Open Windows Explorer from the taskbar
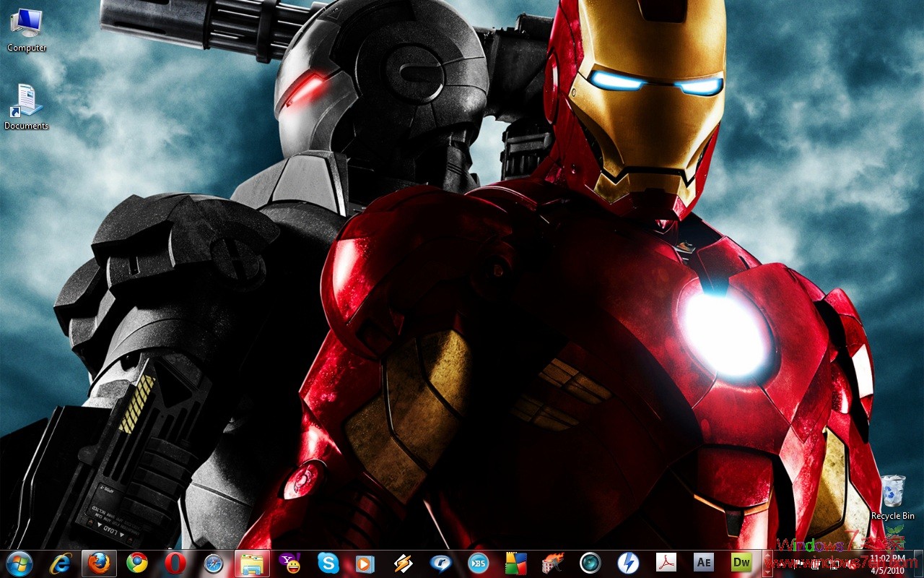924x578 pixels. pyautogui.click(x=251, y=564)
